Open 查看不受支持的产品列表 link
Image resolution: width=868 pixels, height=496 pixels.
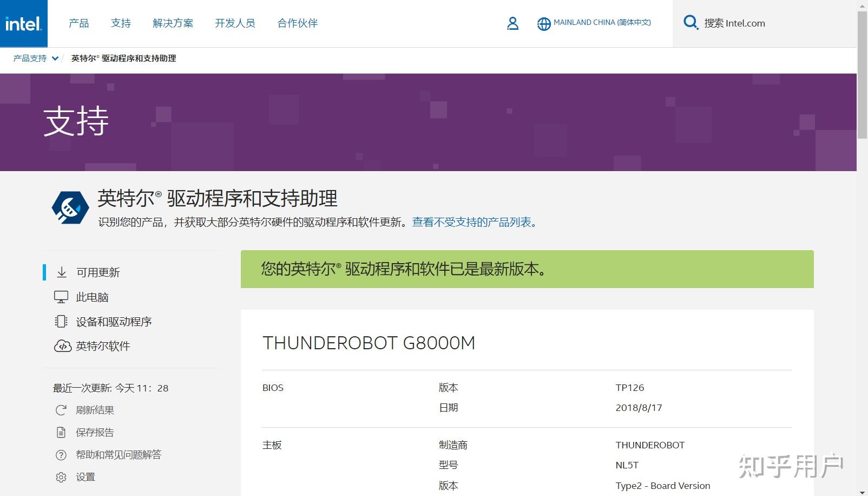[x=475, y=222]
